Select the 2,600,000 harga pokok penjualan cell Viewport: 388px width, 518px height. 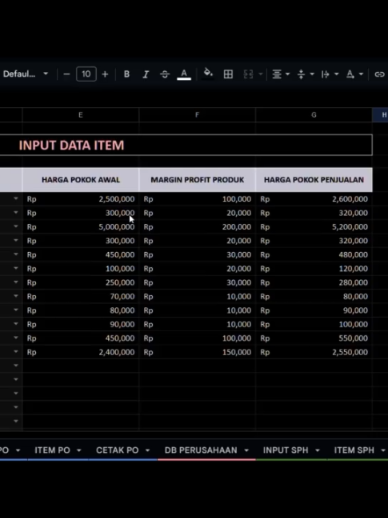tap(314, 199)
